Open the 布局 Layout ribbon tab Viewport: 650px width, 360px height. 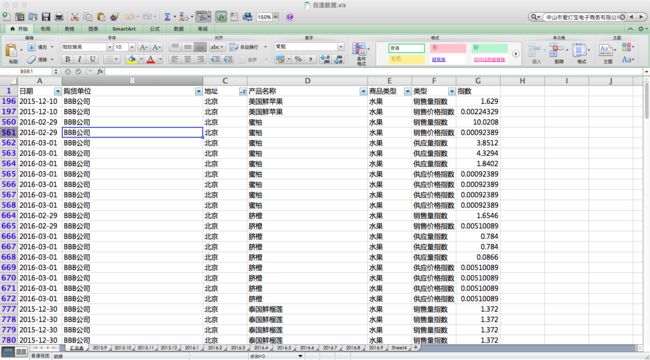click(46, 29)
